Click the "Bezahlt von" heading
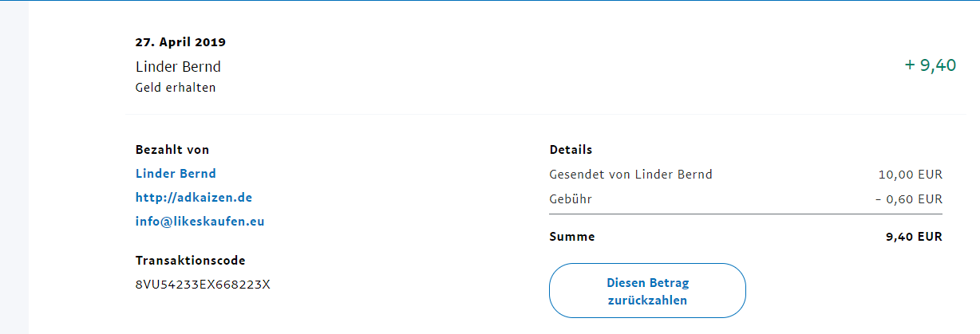This screenshot has height=334, width=980. (x=172, y=150)
